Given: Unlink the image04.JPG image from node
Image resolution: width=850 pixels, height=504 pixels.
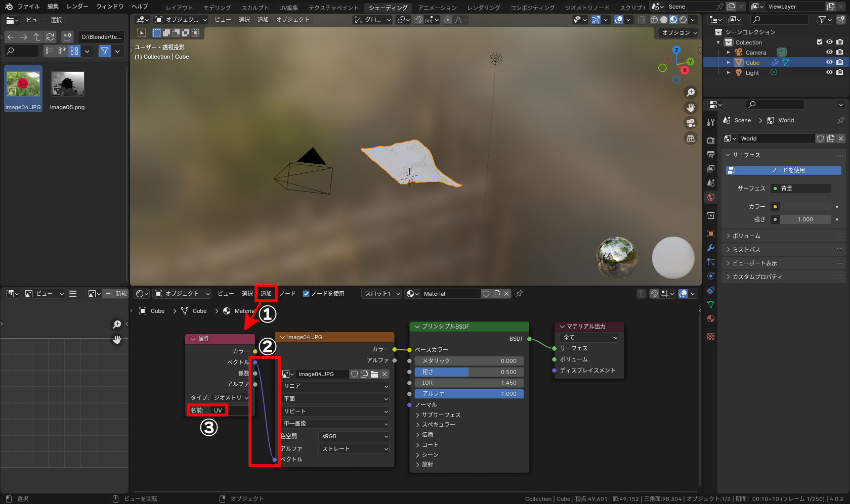Looking at the screenshot, I should [x=385, y=374].
